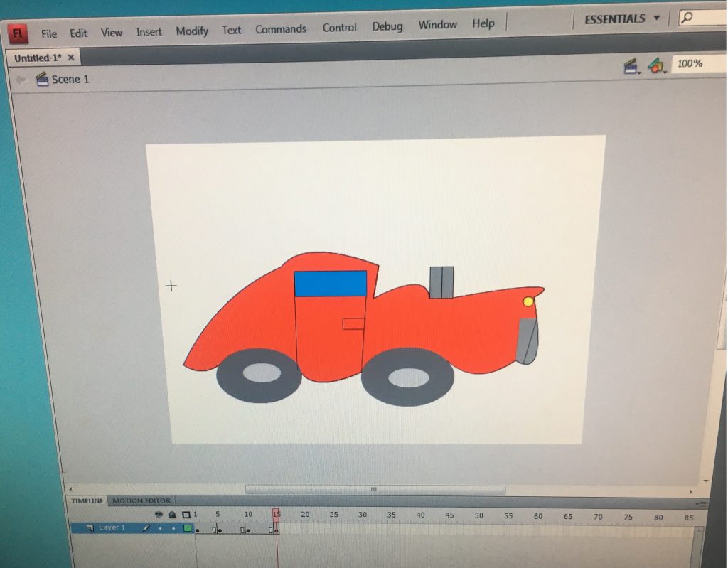Screen dimensions: 728x568
Task: Click the lock all layers padlock icon
Action: (172, 514)
